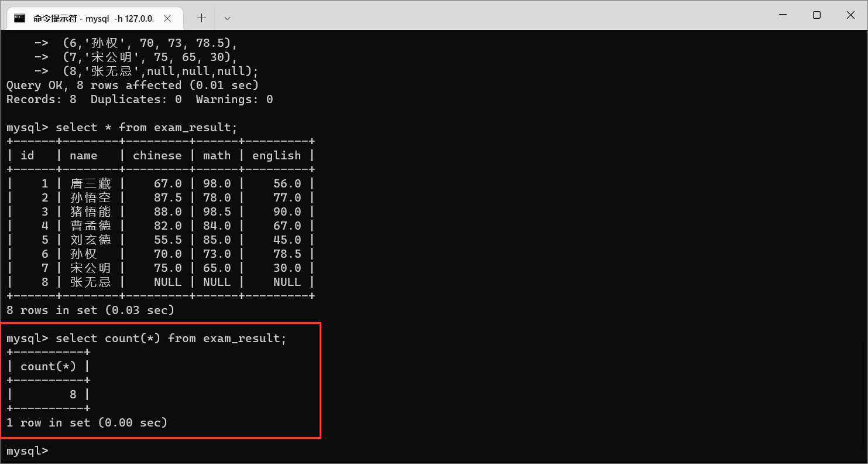Click 'select * from exam_result;' command
This screenshot has height=464, width=868.
146,127
